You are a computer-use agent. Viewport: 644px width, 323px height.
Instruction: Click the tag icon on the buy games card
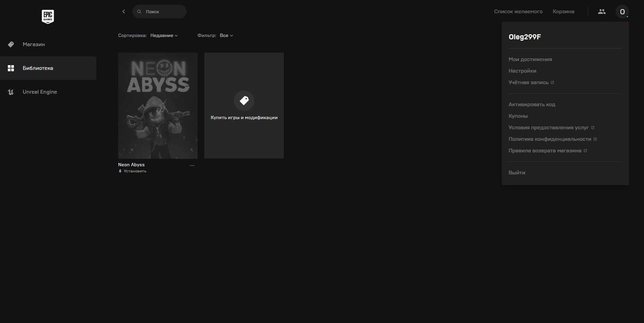click(244, 100)
